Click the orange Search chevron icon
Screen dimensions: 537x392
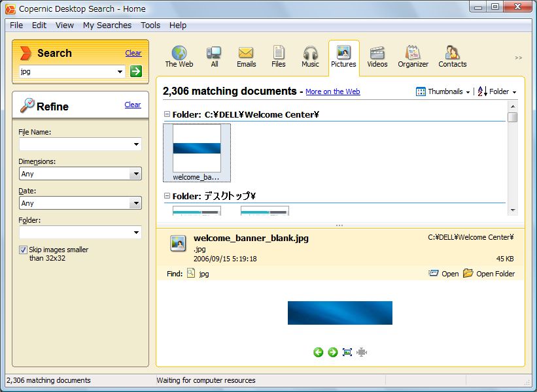[x=26, y=53]
